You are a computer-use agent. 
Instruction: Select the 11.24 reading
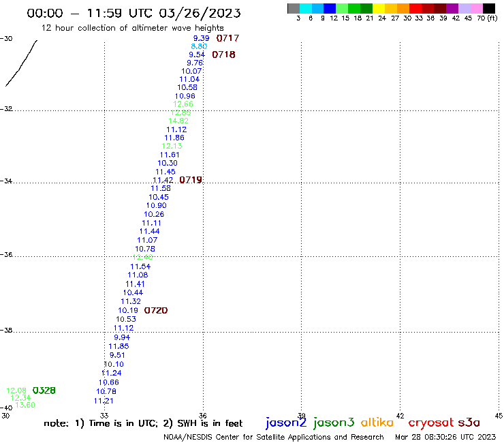point(112,373)
